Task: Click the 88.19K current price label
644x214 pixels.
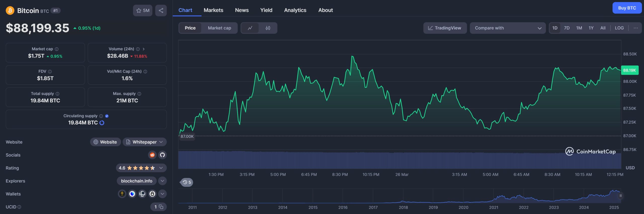Action: 630,70
